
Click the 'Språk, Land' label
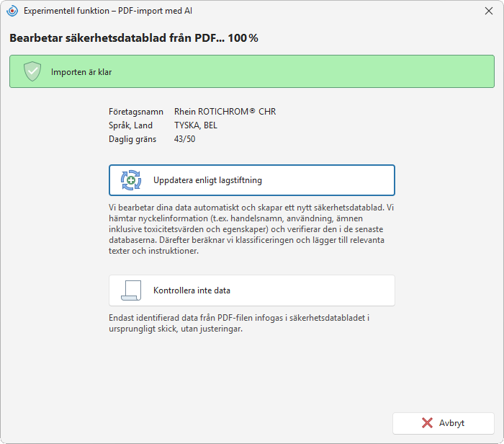click(130, 125)
